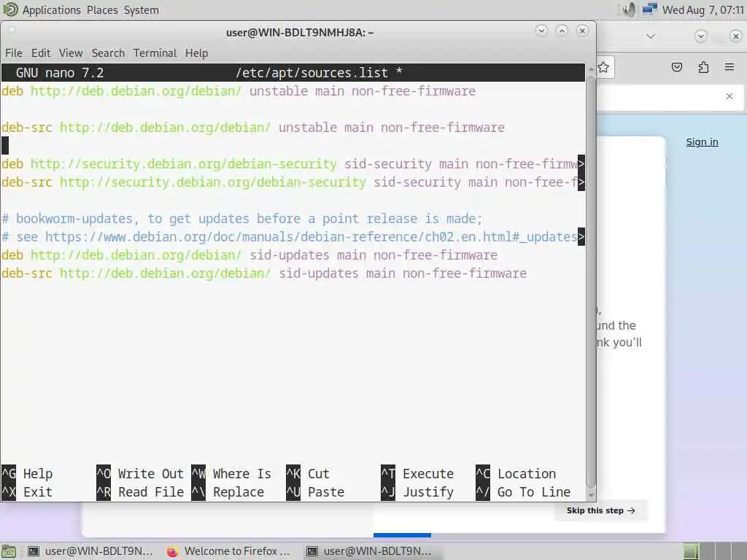Open the Search menu in terminal
The width and height of the screenshot is (747, 560).
108,52
